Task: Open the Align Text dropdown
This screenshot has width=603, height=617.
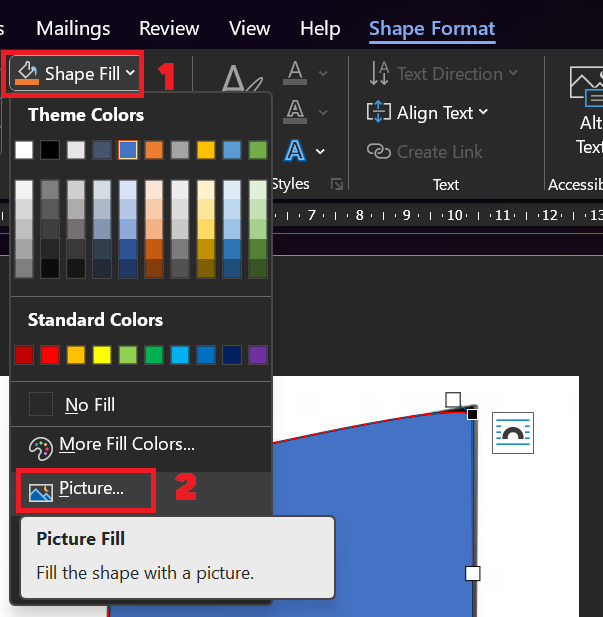Action: [483, 112]
